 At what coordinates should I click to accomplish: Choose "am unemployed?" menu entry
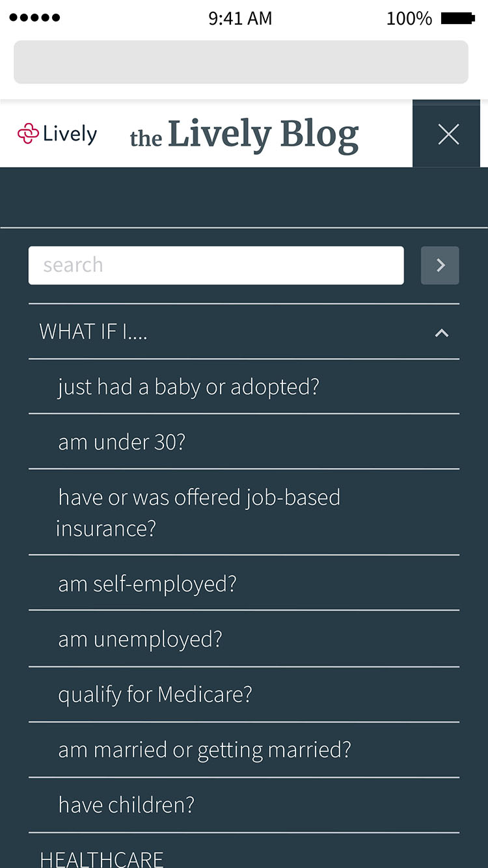[x=140, y=639]
